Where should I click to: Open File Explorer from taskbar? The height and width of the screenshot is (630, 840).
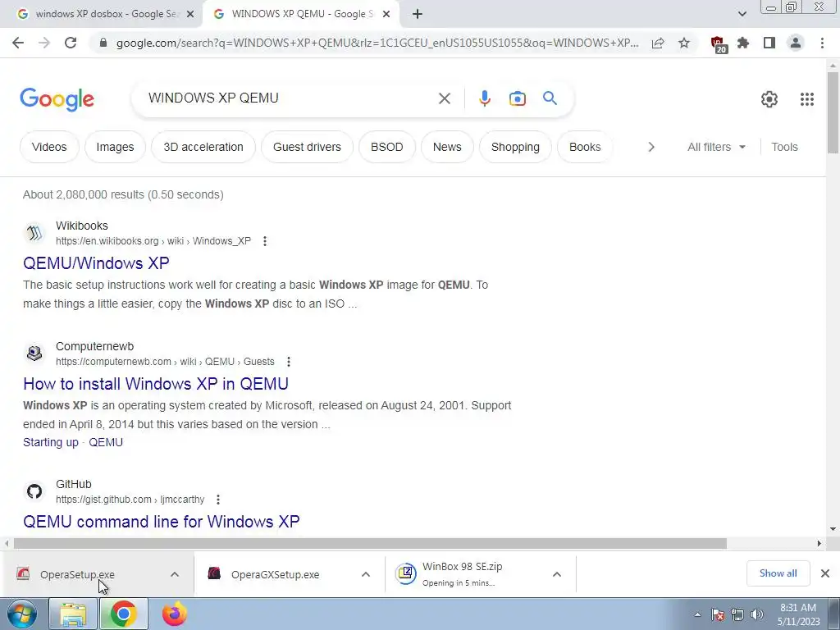click(73, 614)
